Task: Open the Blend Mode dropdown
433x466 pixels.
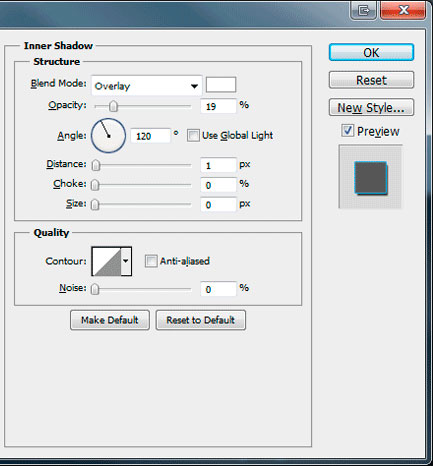Action: (x=147, y=86)
